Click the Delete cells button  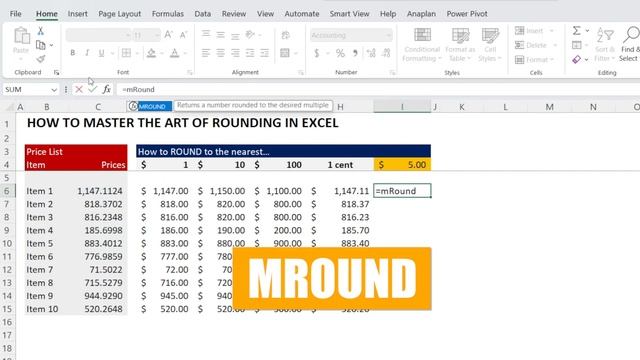pyautogui.click(x=536, y=45)
